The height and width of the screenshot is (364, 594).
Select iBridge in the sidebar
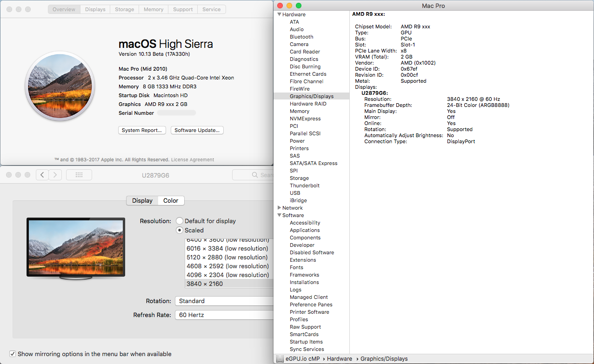click(x=298, y=200)
